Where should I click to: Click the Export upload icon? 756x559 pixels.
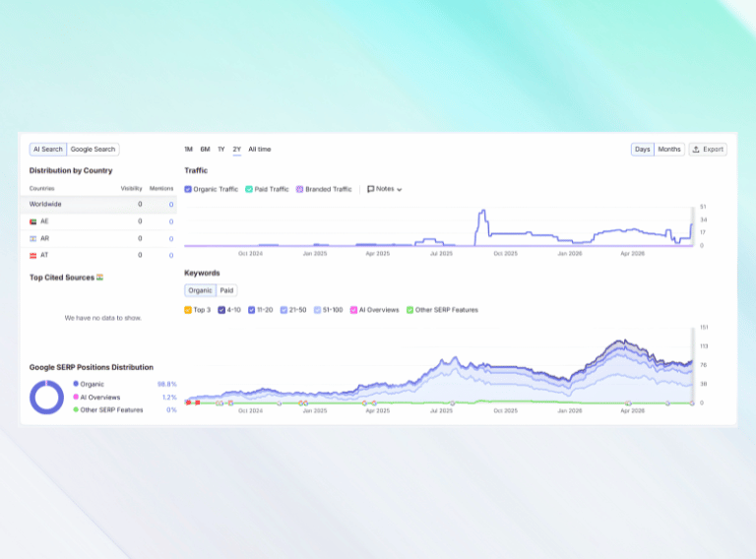click(696, 150)
